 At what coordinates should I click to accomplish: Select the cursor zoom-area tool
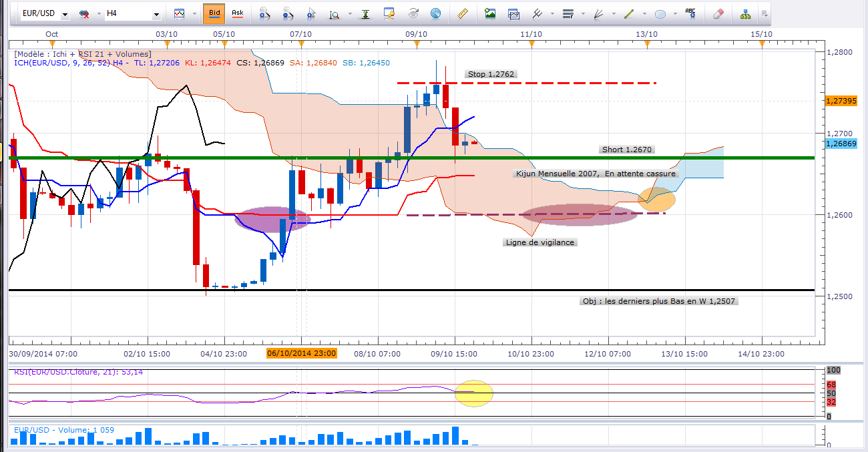click(x=311, y=13)
